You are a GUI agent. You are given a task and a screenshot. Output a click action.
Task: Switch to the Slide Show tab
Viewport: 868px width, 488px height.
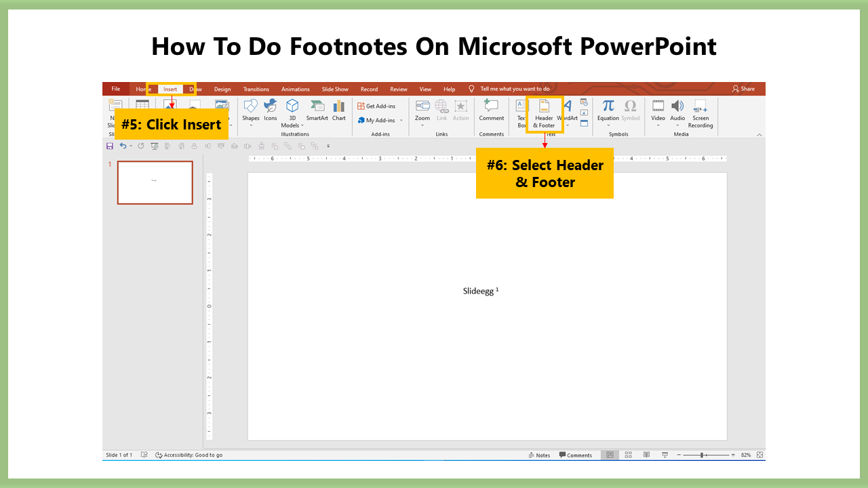(335, 89)
